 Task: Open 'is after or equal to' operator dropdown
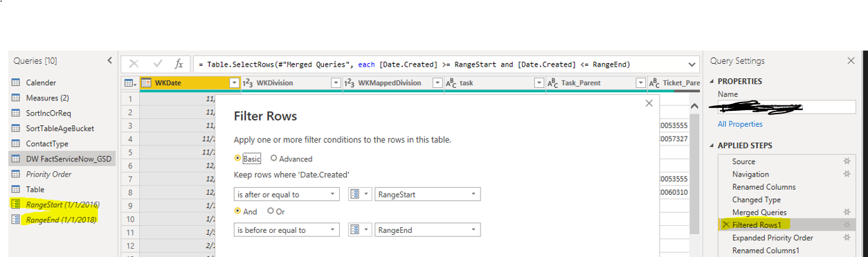pos(287,195)
